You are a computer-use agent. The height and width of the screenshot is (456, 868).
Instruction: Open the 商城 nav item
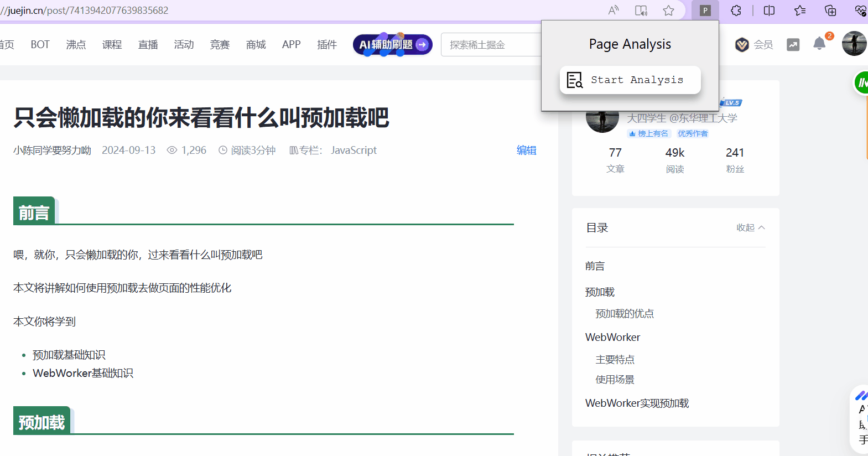point(256,45)
